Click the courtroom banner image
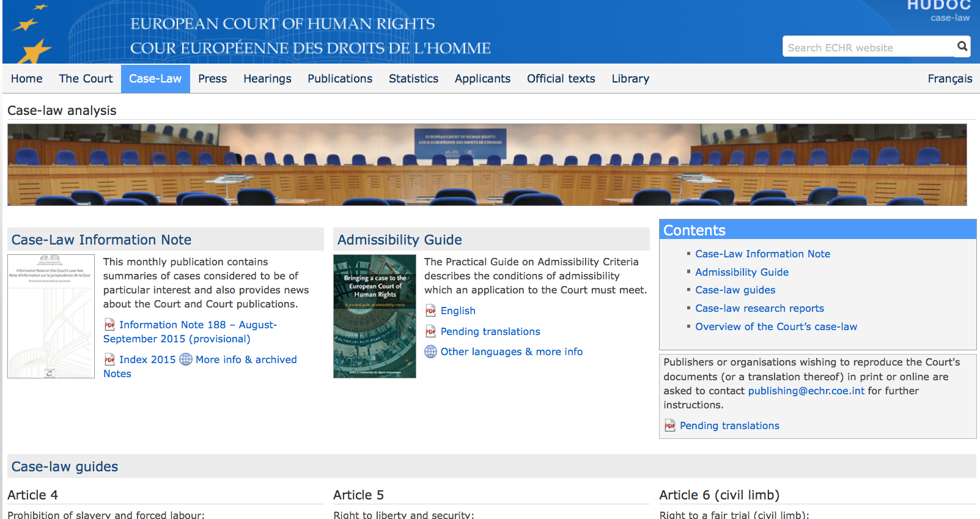The height and width of the screenshot is (519, 980). click(x=487, y=164)
